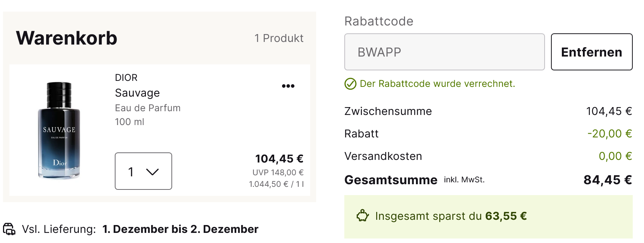
Task: Click the Gesamtsumme total of 84,45 €
Action: tap(607, 180)
